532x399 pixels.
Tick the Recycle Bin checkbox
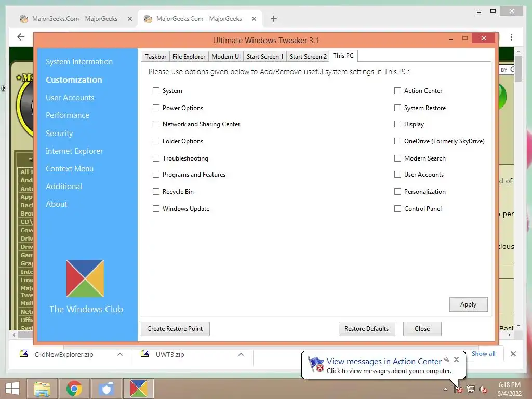(156, 191)
